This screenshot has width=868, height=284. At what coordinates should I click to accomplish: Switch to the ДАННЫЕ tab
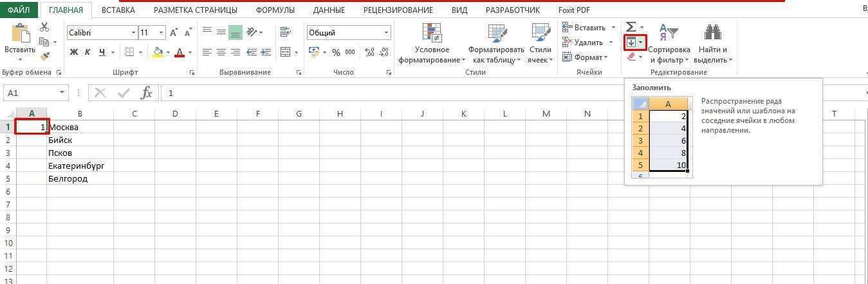328,10
